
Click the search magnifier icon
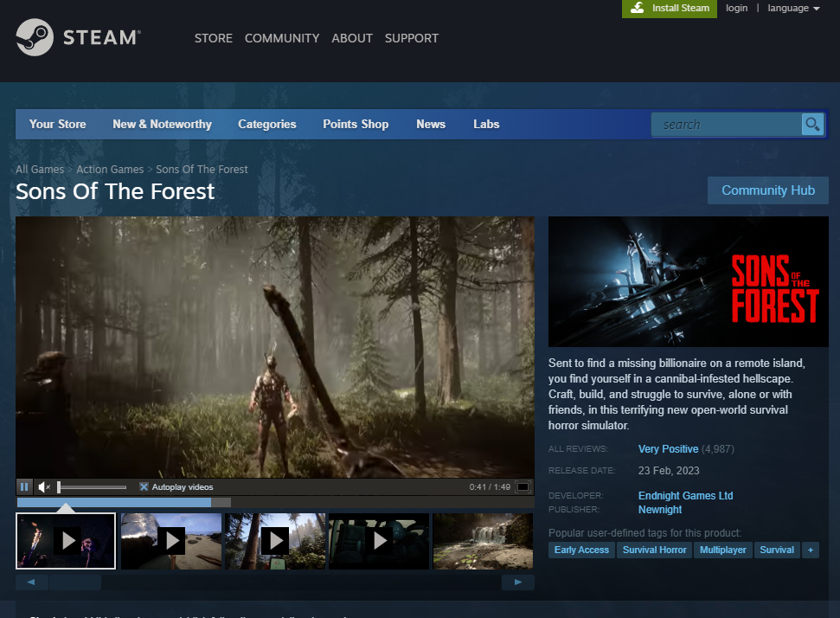(x=811, y=124)
